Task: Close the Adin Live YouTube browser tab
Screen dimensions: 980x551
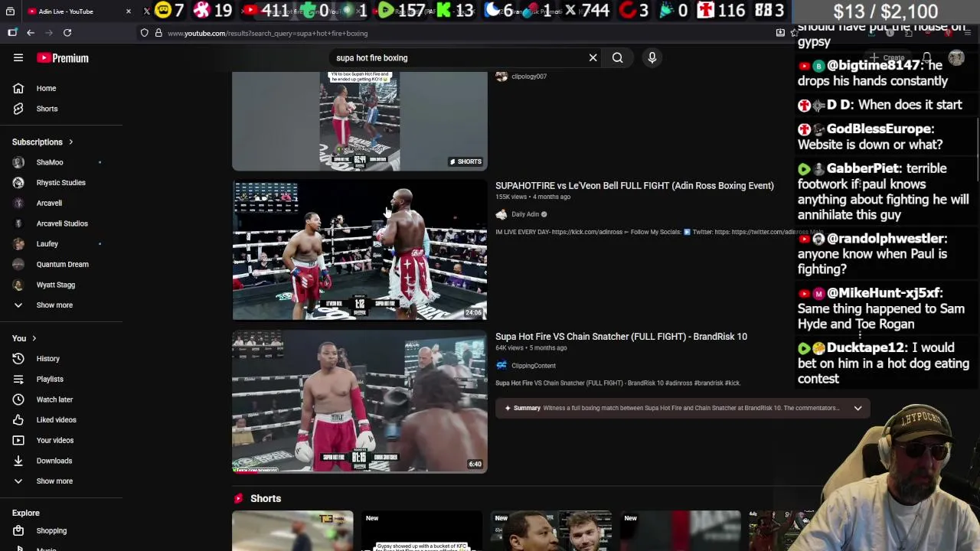Action: click(128, 11)
